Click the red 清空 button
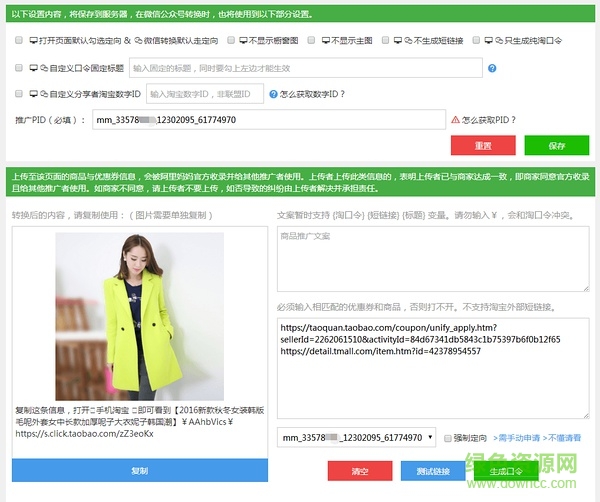Viewport: 600px width, 502px height. coord(360,471)
